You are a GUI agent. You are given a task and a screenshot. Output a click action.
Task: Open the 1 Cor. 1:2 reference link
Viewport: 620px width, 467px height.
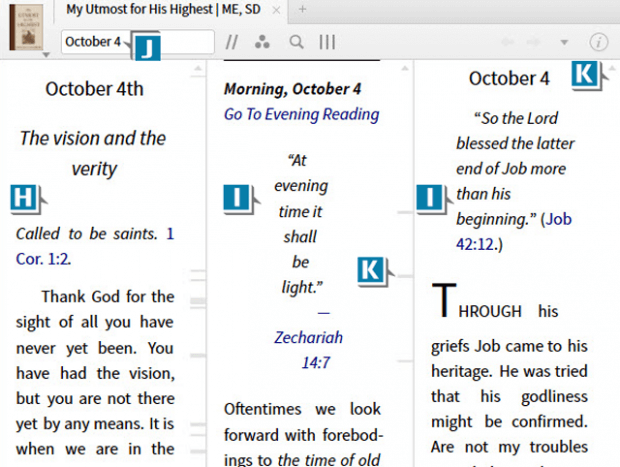[95, 246]
